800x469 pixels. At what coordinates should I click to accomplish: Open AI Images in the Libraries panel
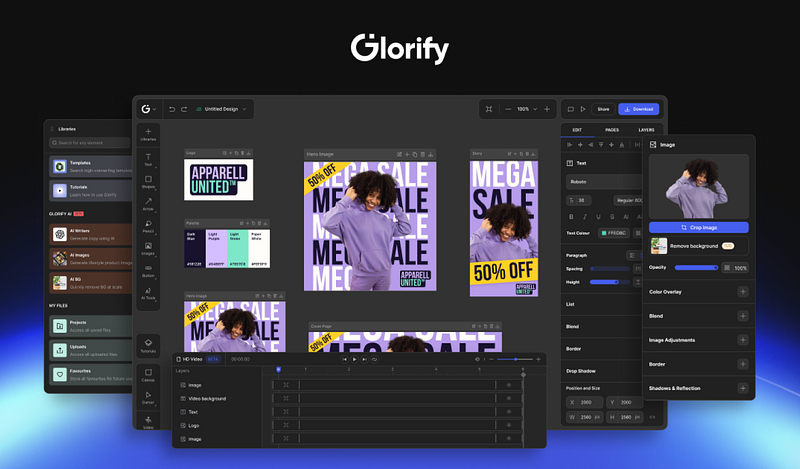click(x=91, y=259)
